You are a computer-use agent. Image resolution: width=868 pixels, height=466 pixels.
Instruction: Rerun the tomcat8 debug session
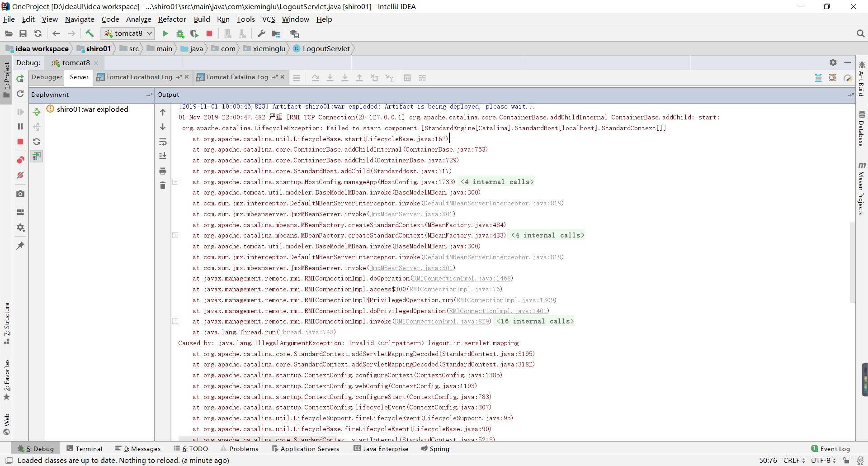20,78
